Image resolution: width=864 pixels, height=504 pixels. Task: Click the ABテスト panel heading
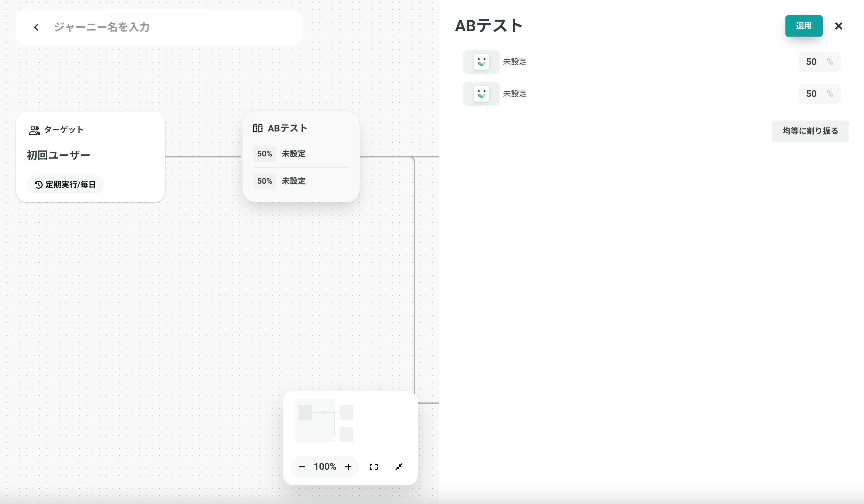489,26
